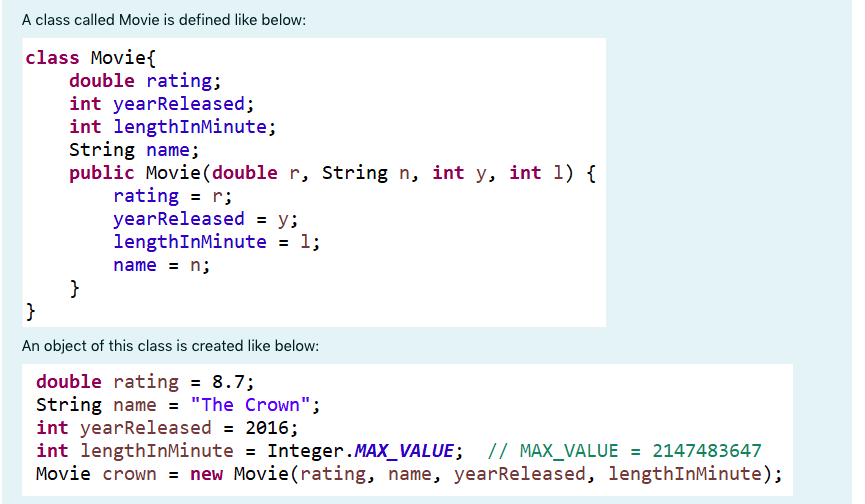Screen dimensions: 865x504
Task: Click the 'int yearReleased;' field declaration
Action: [162, 104]
